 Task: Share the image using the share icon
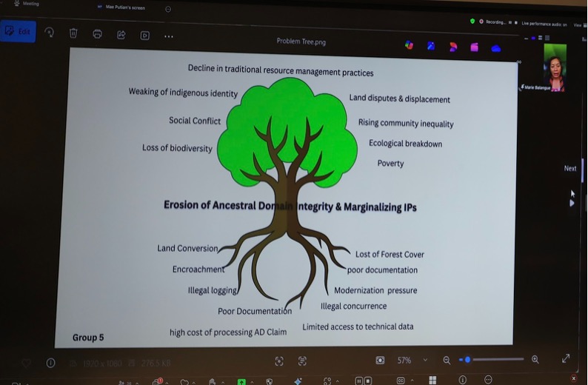(x=121, y=34)
